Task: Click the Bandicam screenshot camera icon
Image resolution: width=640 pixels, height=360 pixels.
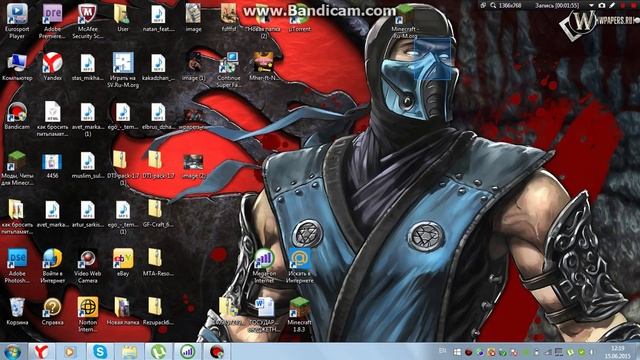Action: point(601,6)
